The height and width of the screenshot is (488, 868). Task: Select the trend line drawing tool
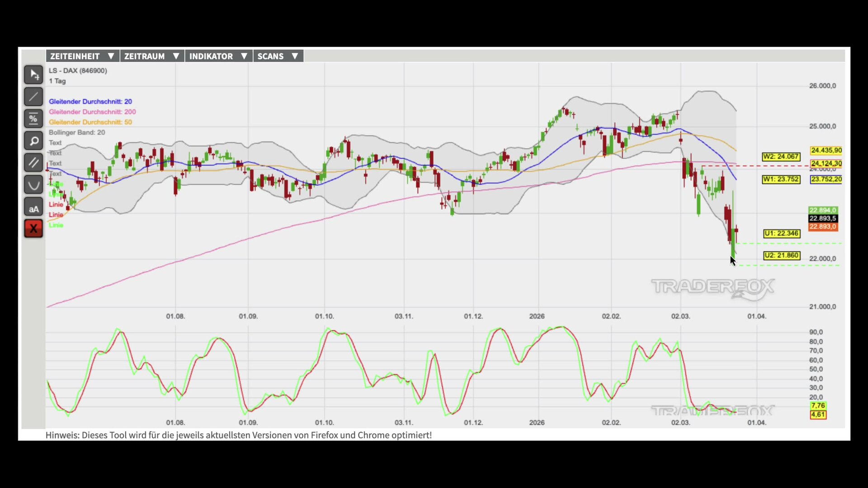coord(33,97)
